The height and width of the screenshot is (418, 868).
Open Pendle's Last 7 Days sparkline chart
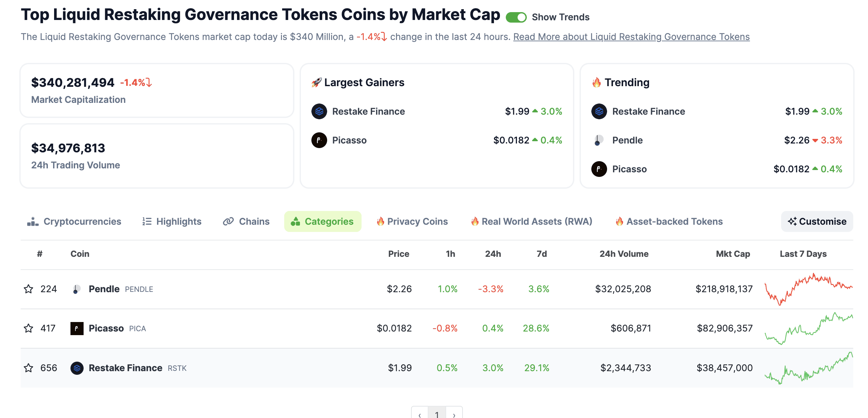(808, 289)
